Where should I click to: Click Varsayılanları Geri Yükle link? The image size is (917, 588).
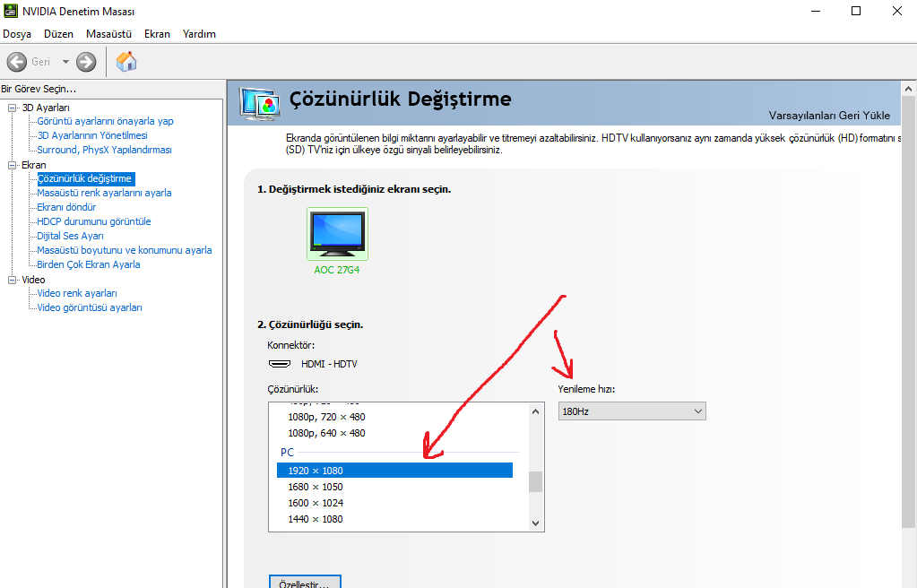pyautogui.click(x=829, y=116)
